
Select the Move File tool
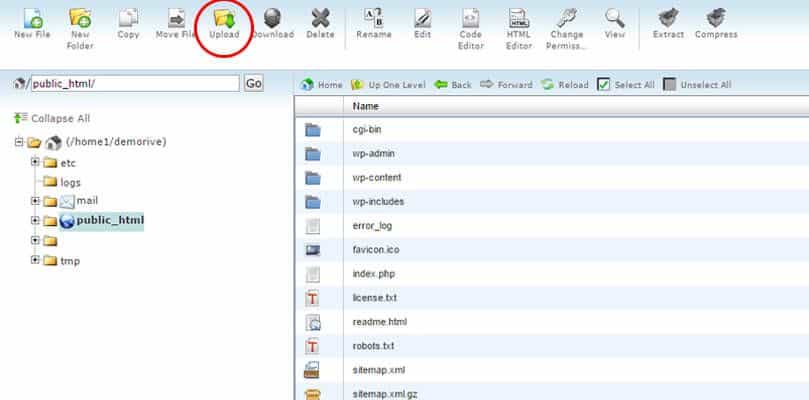point(176,24)
